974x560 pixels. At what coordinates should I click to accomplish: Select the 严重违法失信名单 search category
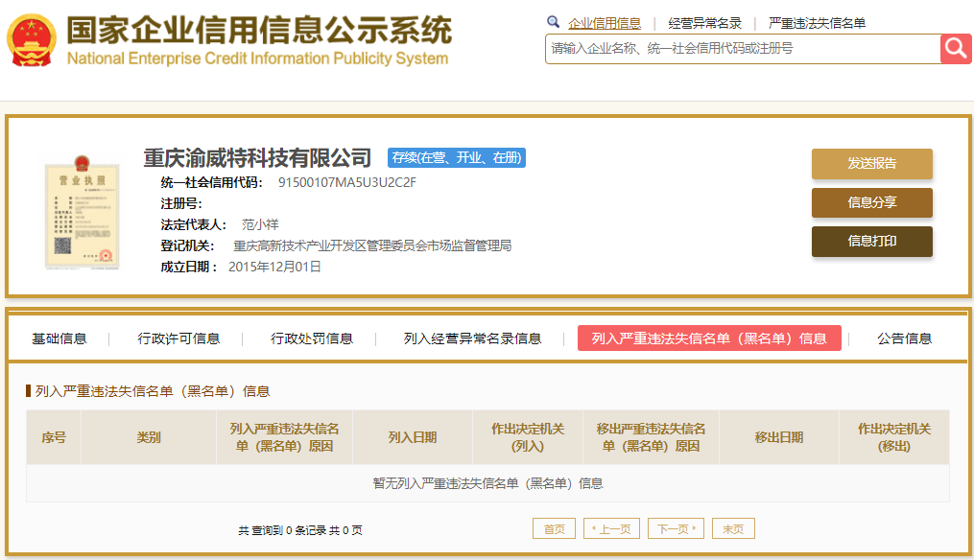[x=817, y=24]
